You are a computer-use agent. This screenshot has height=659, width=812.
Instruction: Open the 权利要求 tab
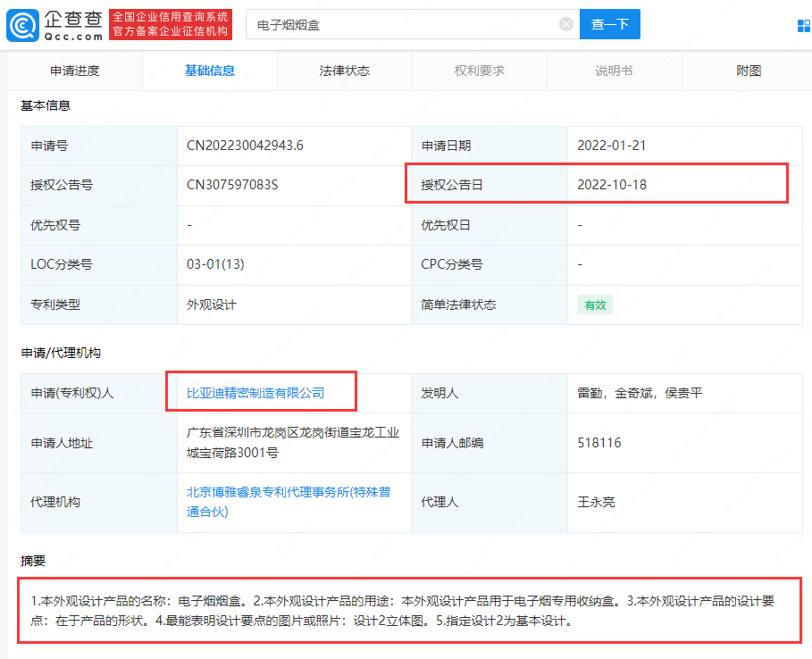tap(479, 71)
